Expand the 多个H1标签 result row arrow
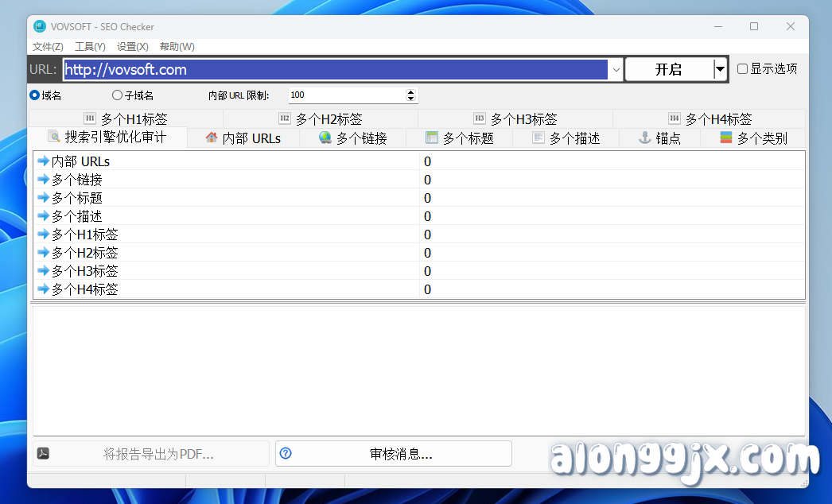The image size is (832, 504). [x=42, y=235]
